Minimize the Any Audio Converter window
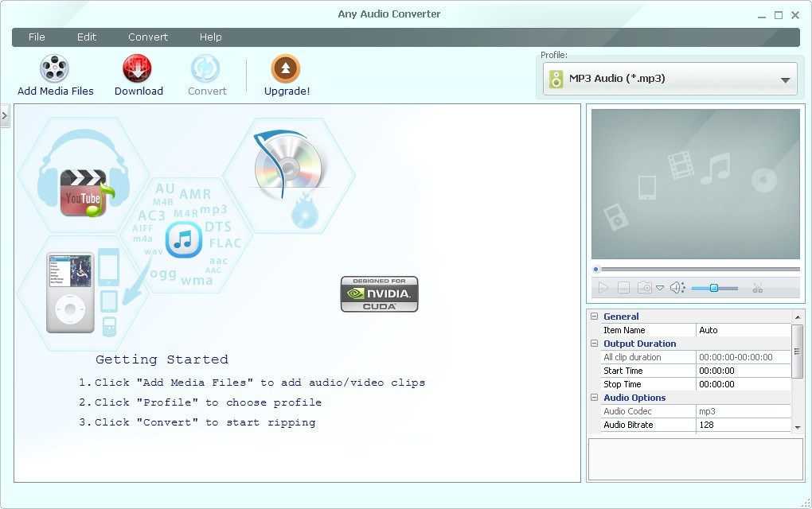812x509 pixels. (761, 16)
